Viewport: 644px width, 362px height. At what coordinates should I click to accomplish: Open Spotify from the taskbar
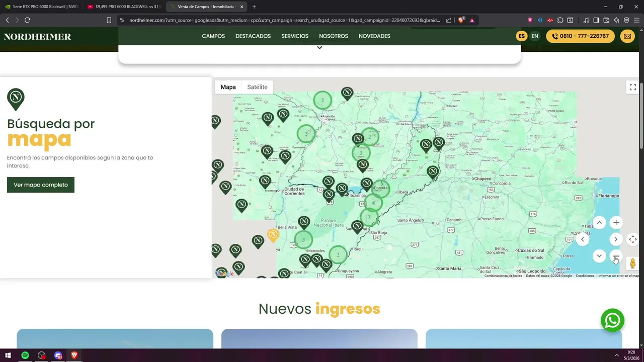pyautogui.click(x=25, y=355)
